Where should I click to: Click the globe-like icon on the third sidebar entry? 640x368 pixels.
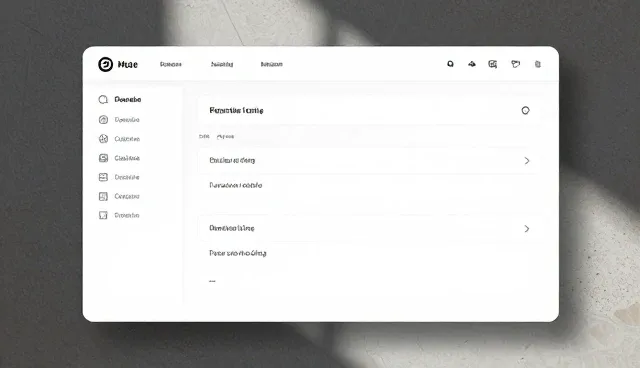103,139
